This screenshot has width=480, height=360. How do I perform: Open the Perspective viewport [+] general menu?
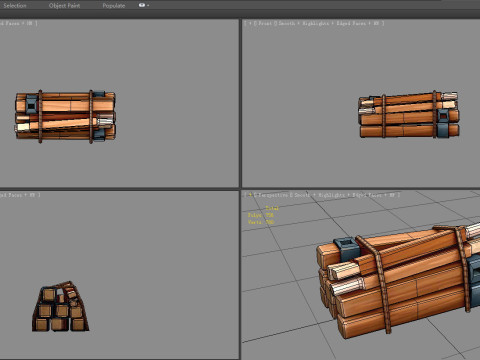(x=249, y=195)
